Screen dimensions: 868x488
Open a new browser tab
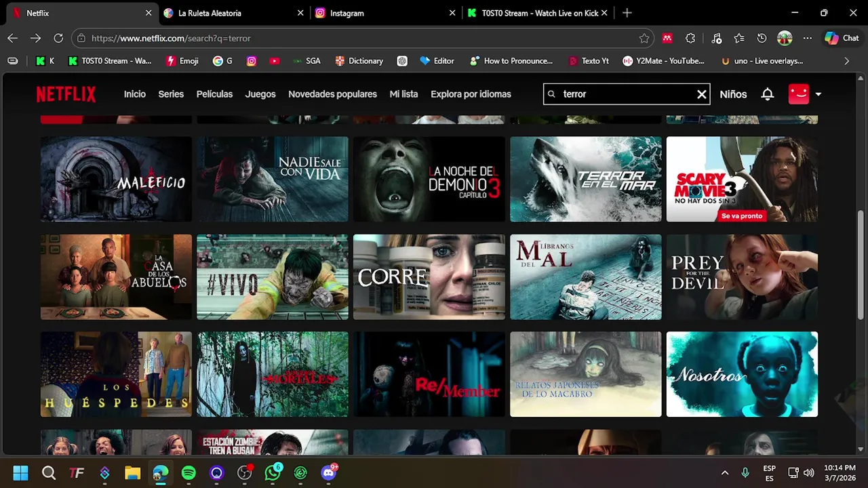tap(627, 13)
